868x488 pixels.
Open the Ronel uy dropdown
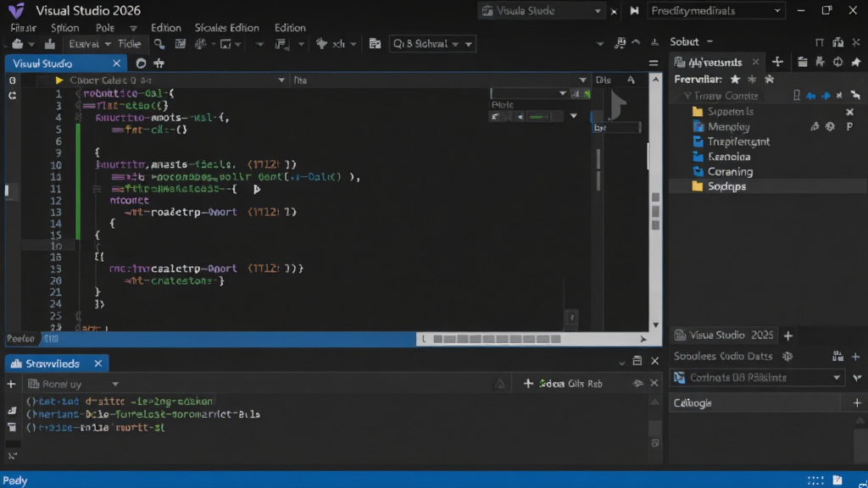click(115, 384)
